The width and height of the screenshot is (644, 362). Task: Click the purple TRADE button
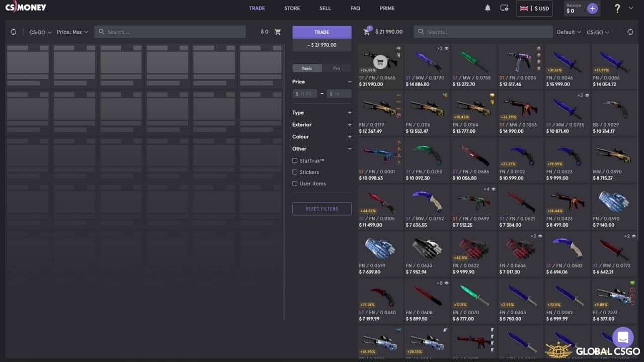[322, 32]
